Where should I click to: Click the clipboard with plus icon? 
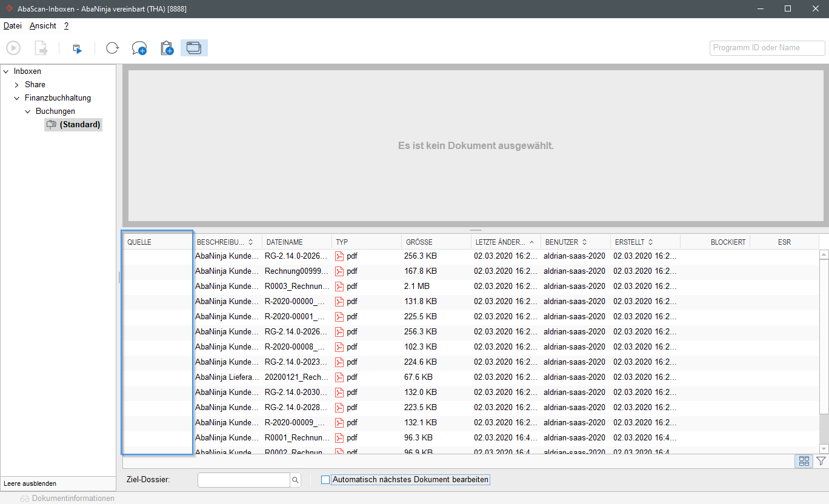coord(167,48)
